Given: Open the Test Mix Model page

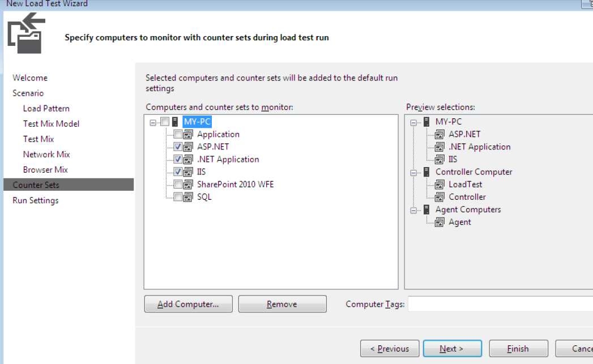Looking at the screenshot, I should tap(51, 123).
